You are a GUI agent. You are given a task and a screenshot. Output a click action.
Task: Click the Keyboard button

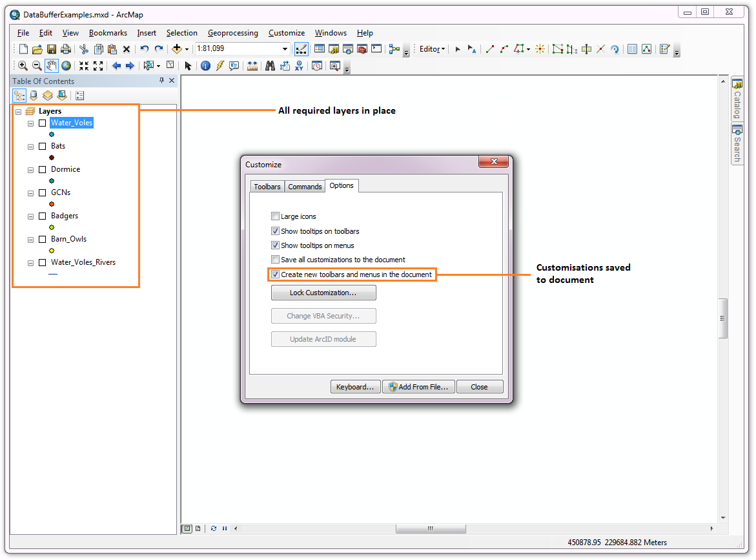tap(355, 387)
